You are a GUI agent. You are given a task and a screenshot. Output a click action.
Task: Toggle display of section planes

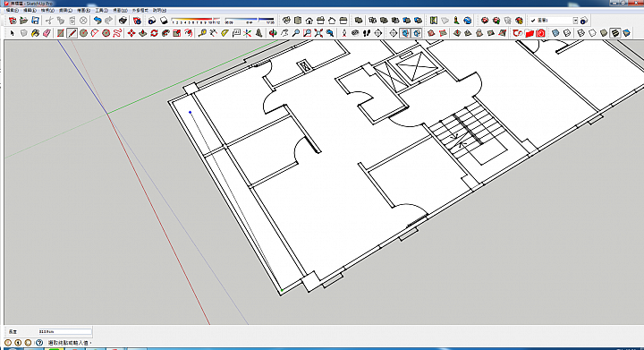pos(405,33)
